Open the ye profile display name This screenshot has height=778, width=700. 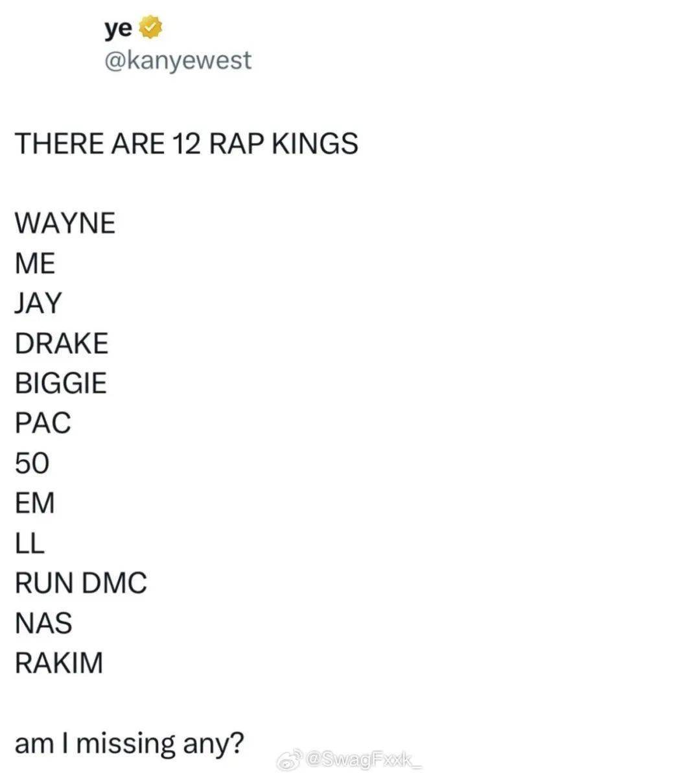[x=117, y=29]
